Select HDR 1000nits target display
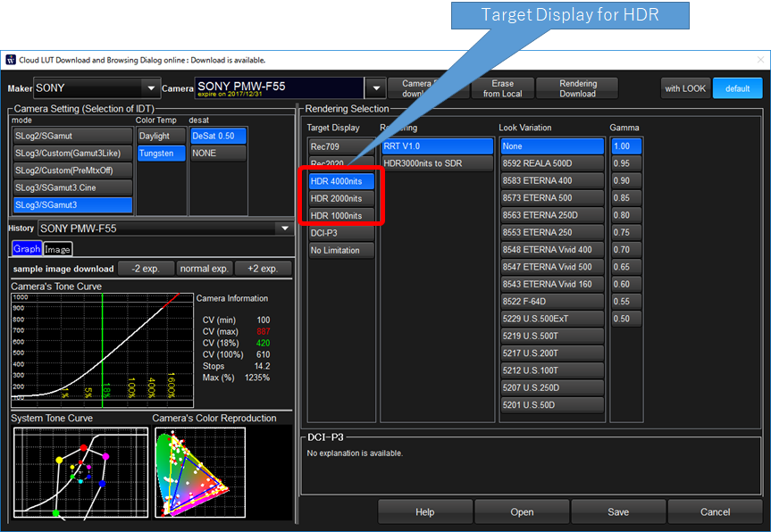This screenshot has height=532, width=771. coord(340,216)
